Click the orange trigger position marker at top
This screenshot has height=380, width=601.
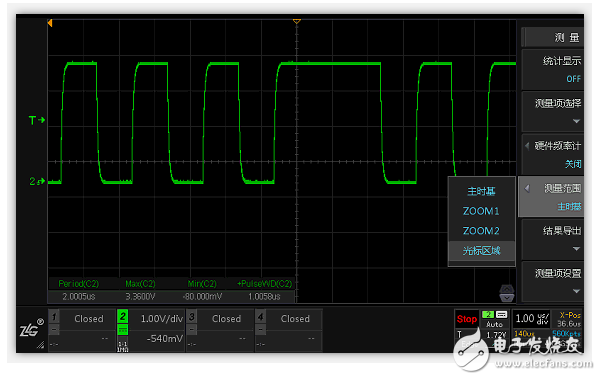(x=297, y=21)
